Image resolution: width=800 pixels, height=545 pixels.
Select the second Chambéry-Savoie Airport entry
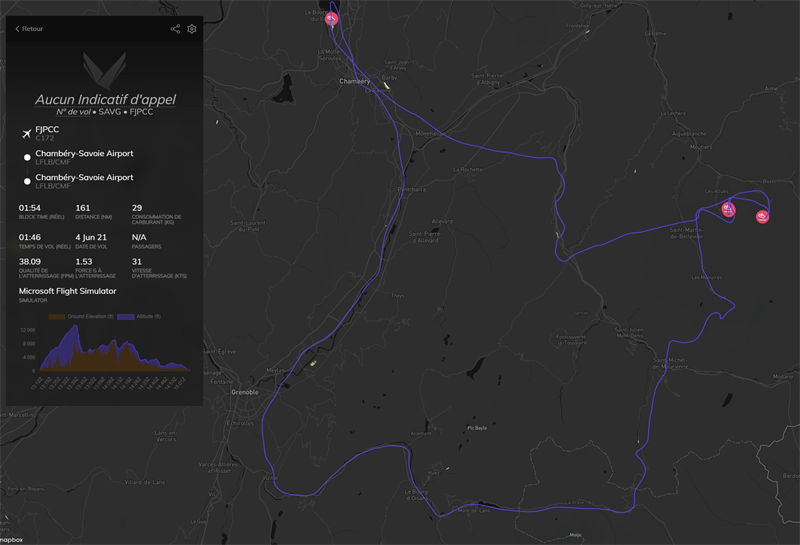84,178
